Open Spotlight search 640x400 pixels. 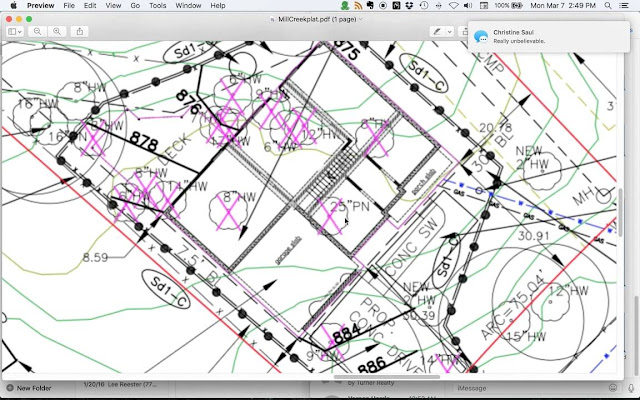point(608,5)
